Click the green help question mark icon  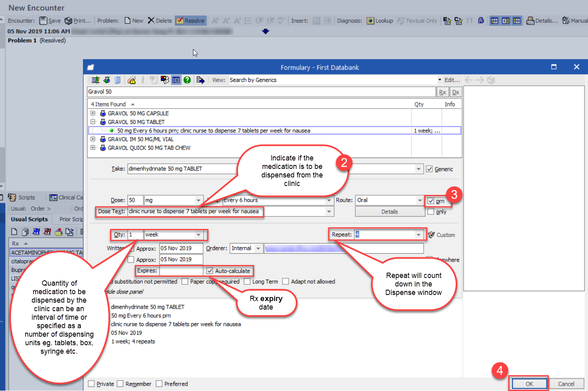click(187, 80)
